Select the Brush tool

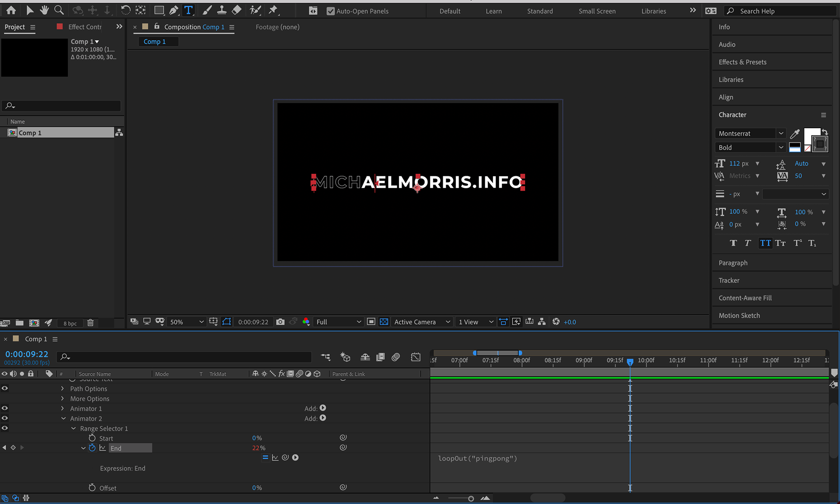(x=207, y=10)
